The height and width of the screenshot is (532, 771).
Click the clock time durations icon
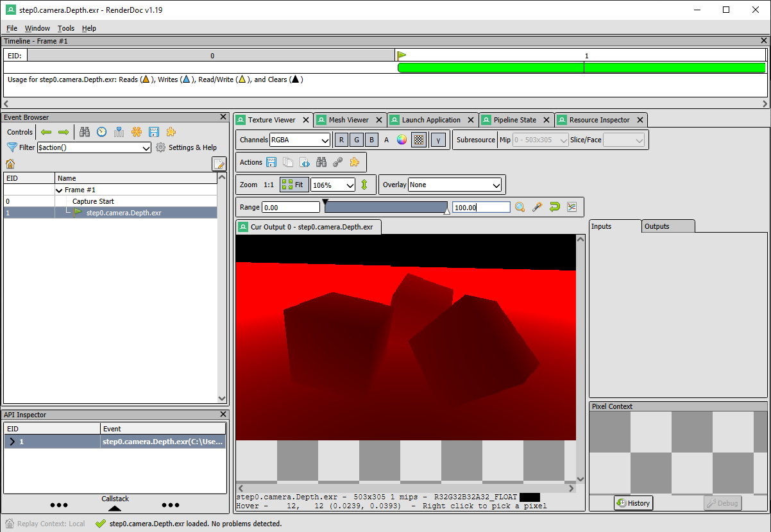(102, 132)
